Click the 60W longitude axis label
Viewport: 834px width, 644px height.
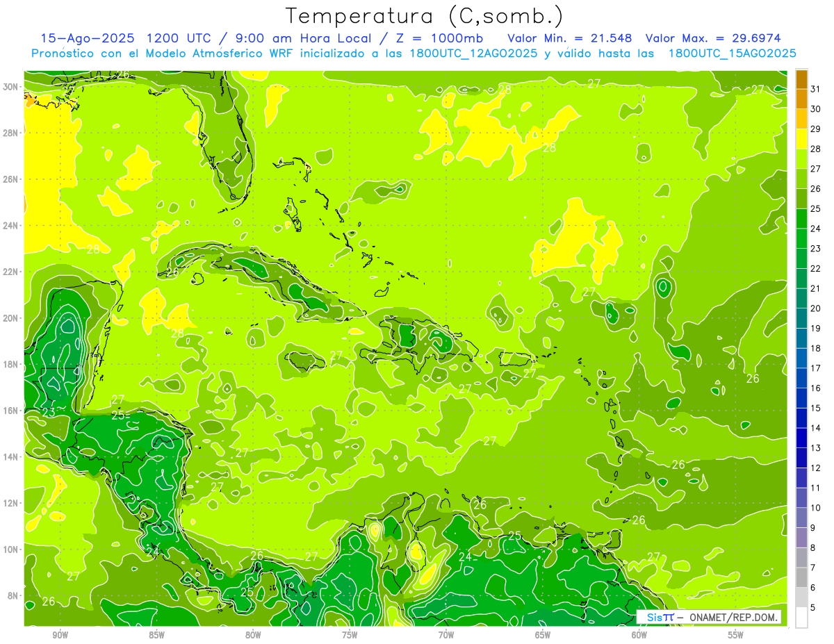pyautogui.click(x=639, y=635)
